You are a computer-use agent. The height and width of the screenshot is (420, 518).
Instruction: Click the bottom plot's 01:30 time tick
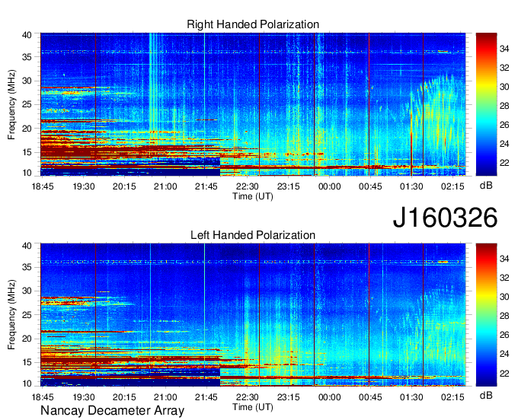coord(411,397)
